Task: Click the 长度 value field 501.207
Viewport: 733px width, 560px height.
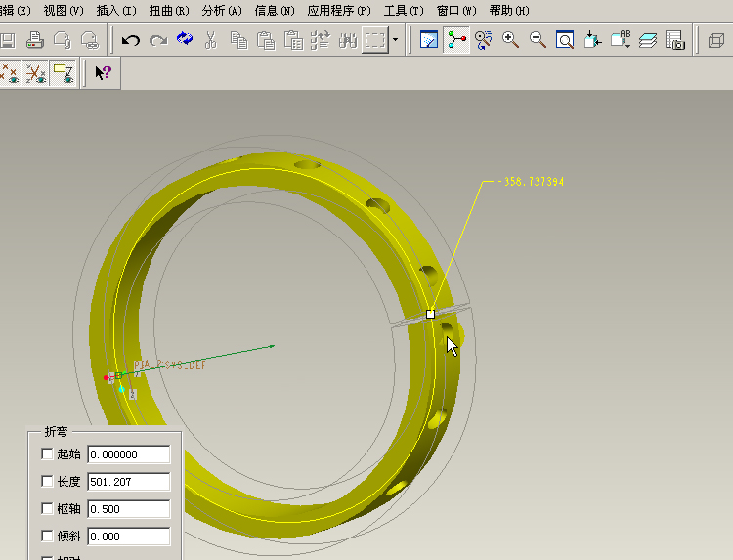Action: [128, 482]
